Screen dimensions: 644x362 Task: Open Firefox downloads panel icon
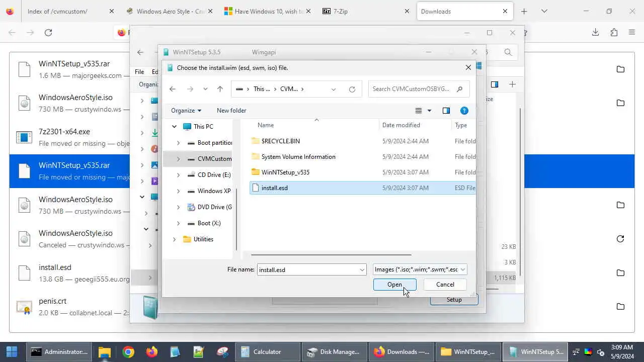pos(596,33)
